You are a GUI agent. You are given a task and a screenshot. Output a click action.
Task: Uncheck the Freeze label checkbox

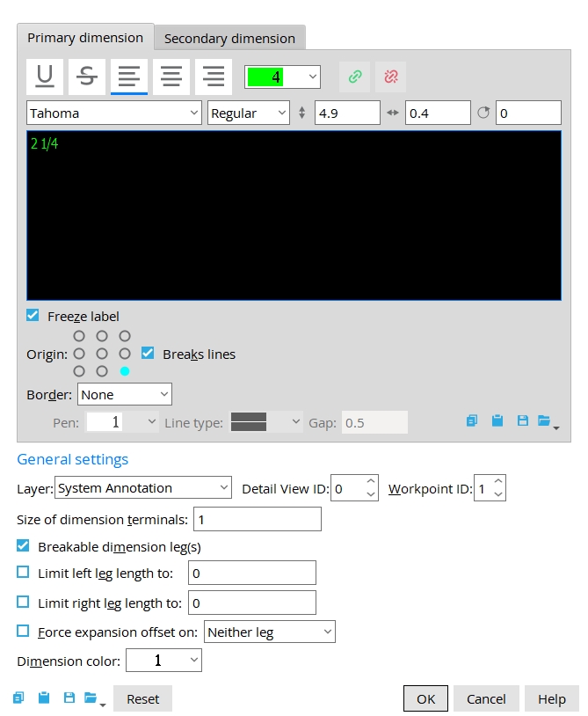click(33, 316)
